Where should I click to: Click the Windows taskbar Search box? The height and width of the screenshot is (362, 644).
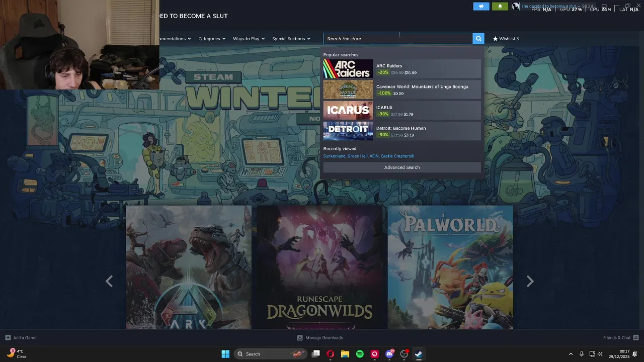pyautogui.click(x=271, y=354)
